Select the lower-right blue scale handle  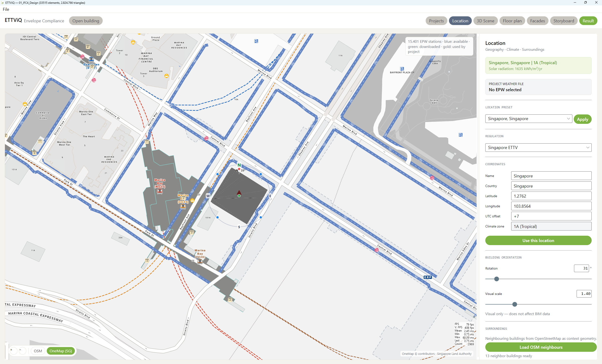tap(261, 217)
